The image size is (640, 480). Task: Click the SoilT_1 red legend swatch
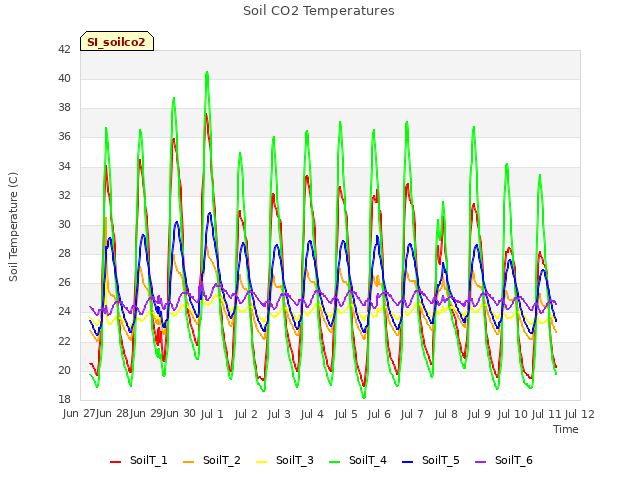click(x=116, y=461)
